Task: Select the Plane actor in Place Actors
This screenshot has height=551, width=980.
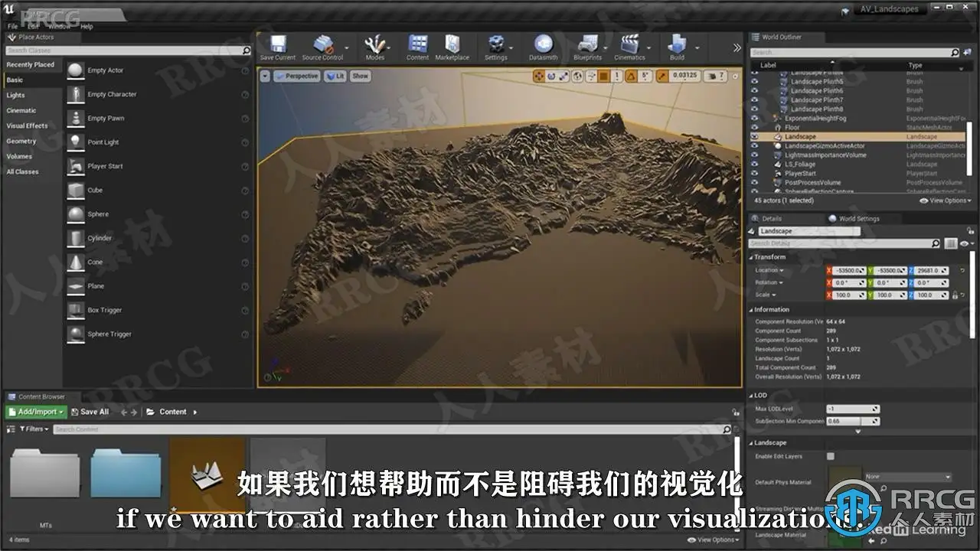Action: pos(157,286)
